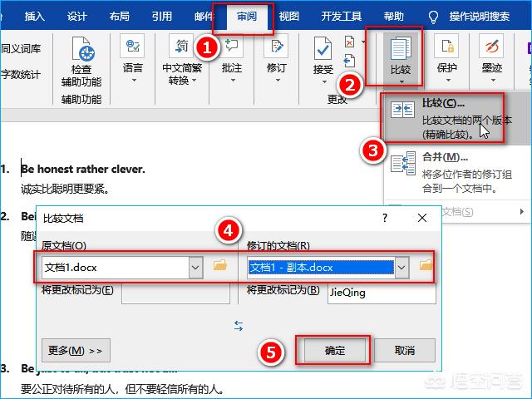532x399 pixels.
Task: Open 字数统计 word count
Action: [x=20, y=74]
